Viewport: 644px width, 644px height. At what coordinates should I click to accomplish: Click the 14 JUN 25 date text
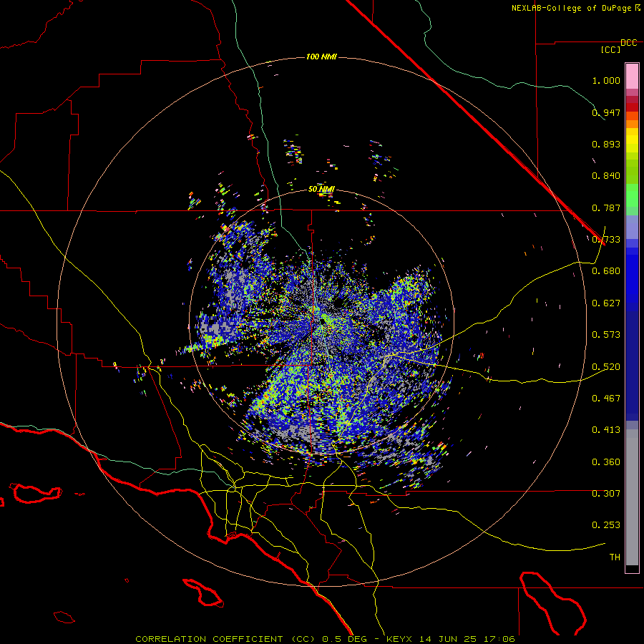tap(449, 639)
